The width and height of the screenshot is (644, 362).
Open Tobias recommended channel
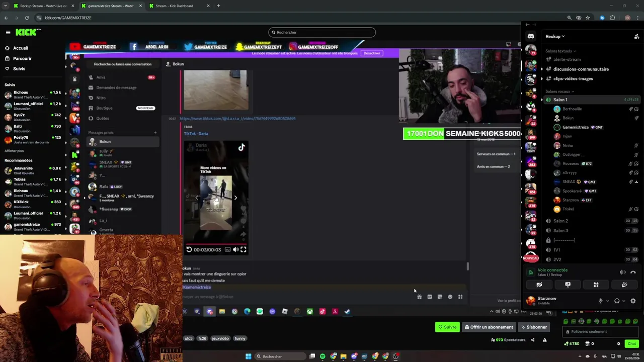tap(33, 182)
